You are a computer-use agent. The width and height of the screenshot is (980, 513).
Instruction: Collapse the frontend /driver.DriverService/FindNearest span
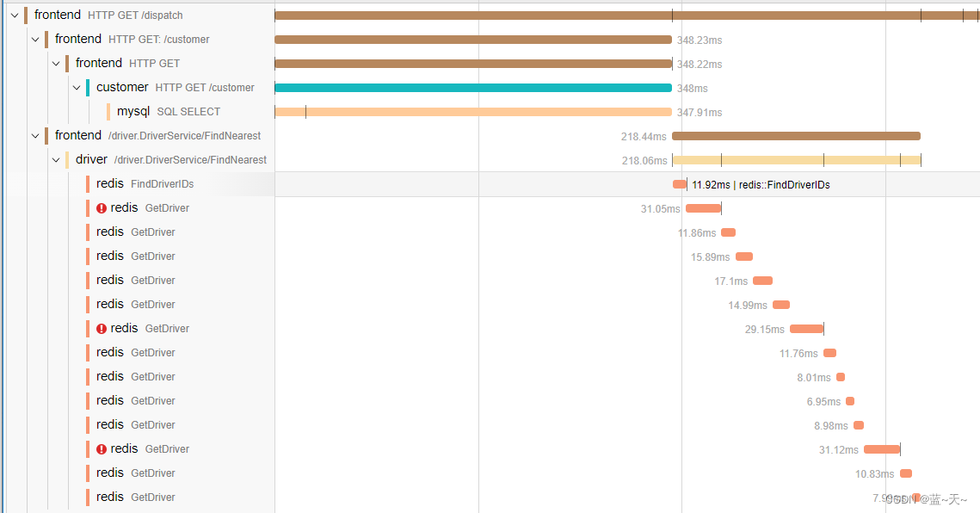(x=34, y=135)
